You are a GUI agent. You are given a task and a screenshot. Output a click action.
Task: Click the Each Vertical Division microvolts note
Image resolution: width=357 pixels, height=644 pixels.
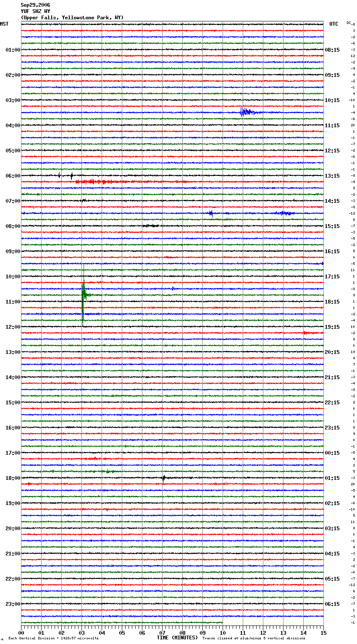[53, 638]
